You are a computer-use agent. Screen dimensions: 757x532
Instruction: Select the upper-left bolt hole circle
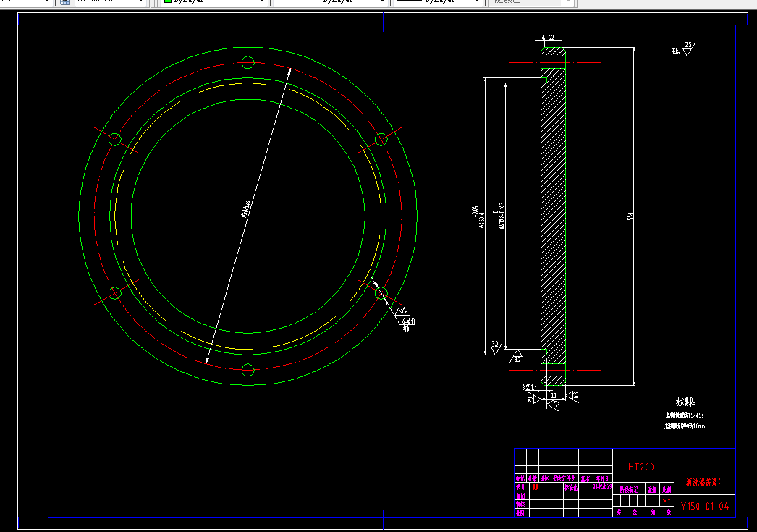pyautogui.click(x=115, y=140)
